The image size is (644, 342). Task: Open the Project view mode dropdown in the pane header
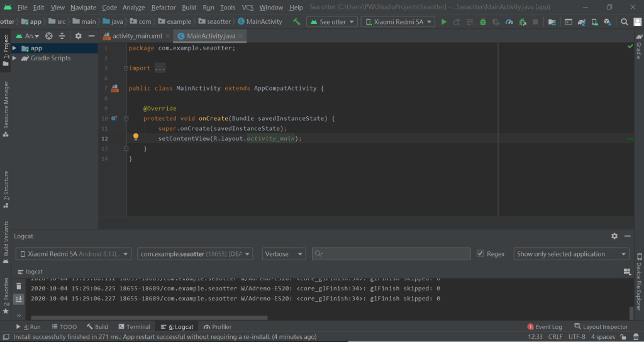pos(28,36)
